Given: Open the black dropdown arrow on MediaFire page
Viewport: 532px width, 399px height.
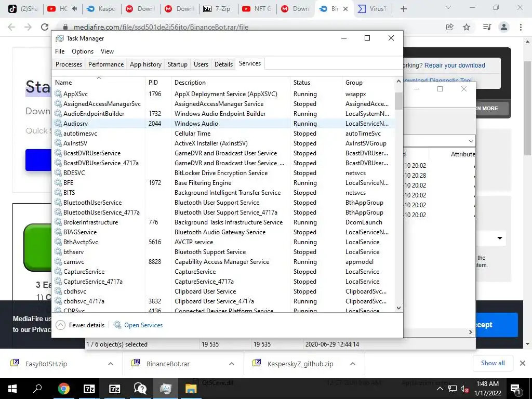Looking at the screenshot, I should click(500, 238).
